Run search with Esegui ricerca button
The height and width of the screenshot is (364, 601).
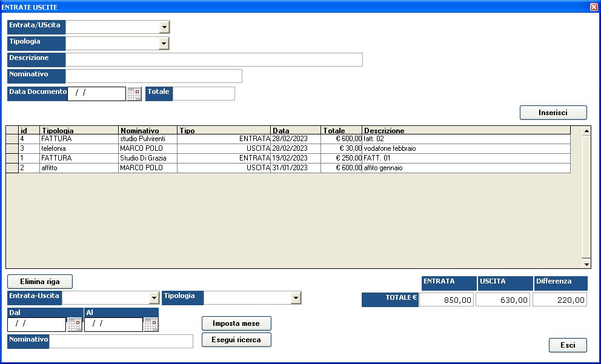pos(236,340)
